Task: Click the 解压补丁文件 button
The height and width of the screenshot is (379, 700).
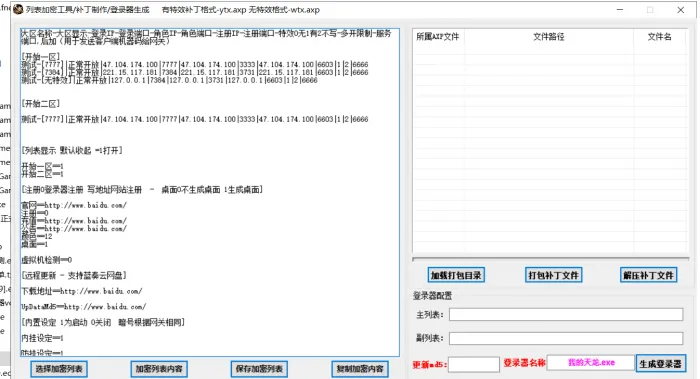Action: click(x=648, y=275)
